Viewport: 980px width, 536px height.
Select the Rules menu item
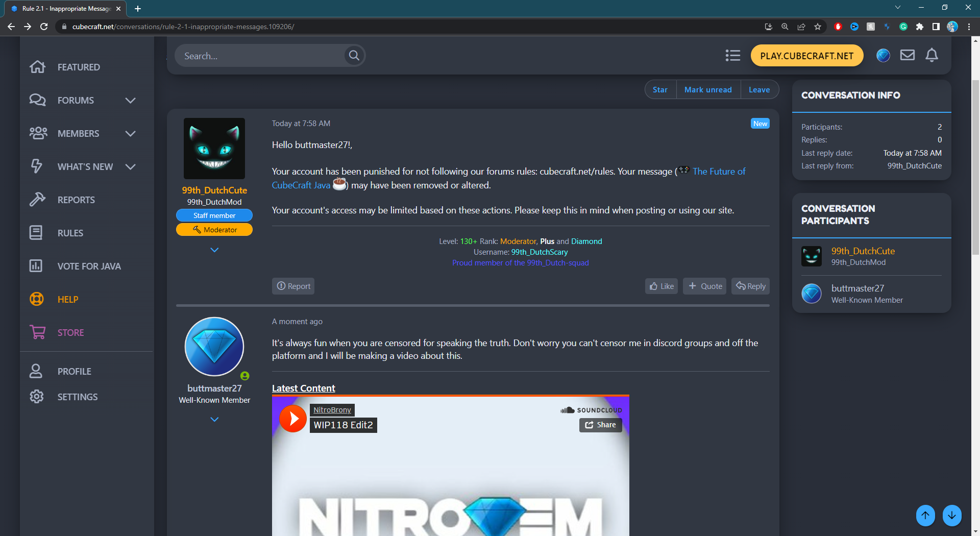point(70,233)
